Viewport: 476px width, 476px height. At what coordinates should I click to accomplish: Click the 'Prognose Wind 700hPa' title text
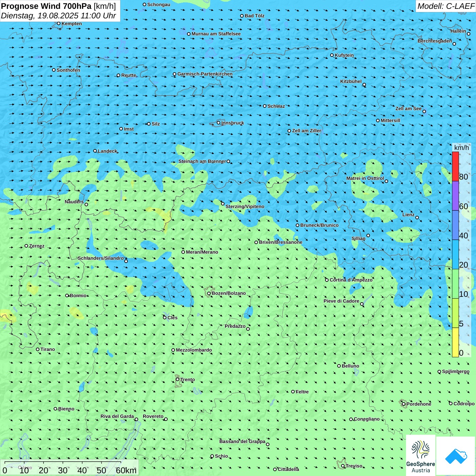(46, 6)
